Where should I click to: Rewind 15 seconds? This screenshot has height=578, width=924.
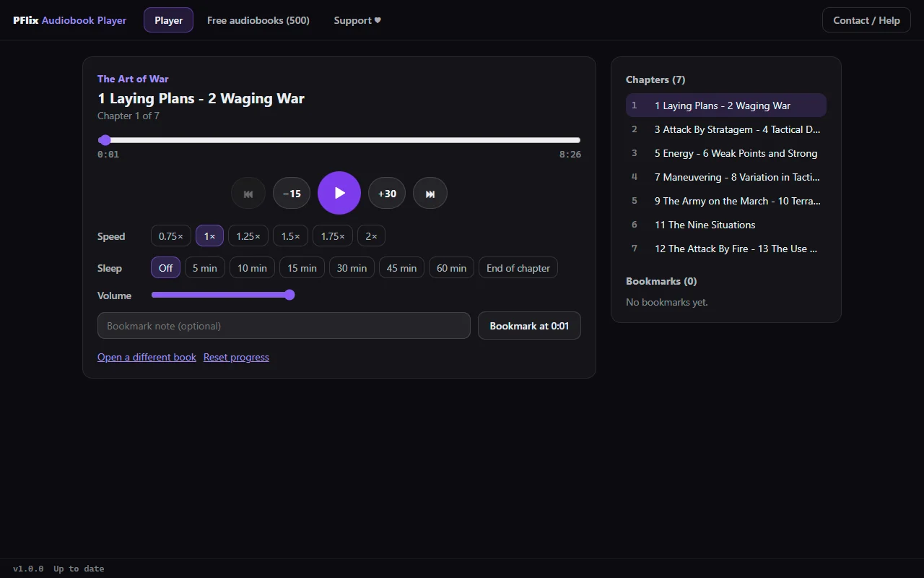pyautogui.click(x=292, y=194)
